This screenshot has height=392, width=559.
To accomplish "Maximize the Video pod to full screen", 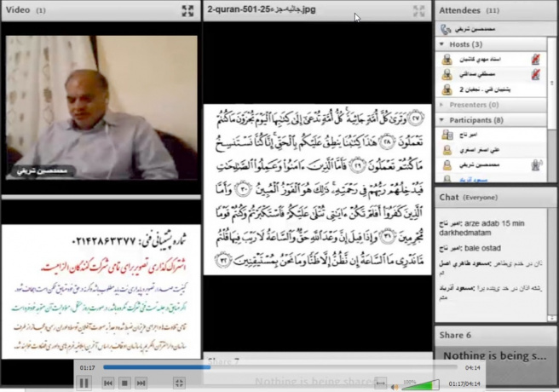I will pyautogui.click(x=187, y=11).
